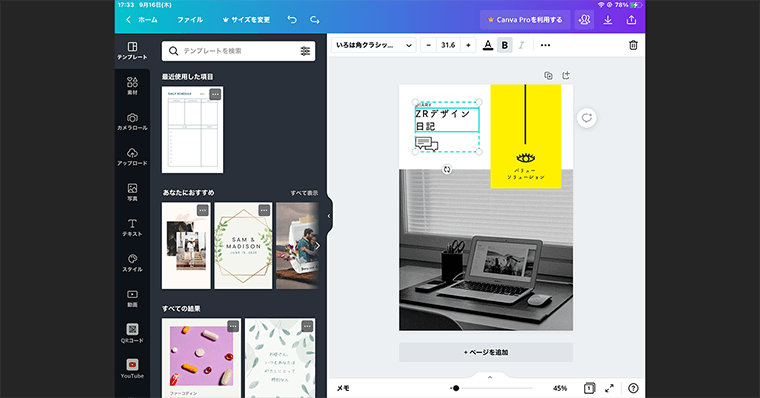The width and height of the screenshot is (760, 398).
Task: Open the help question mark icon
Action: [633, 388]
